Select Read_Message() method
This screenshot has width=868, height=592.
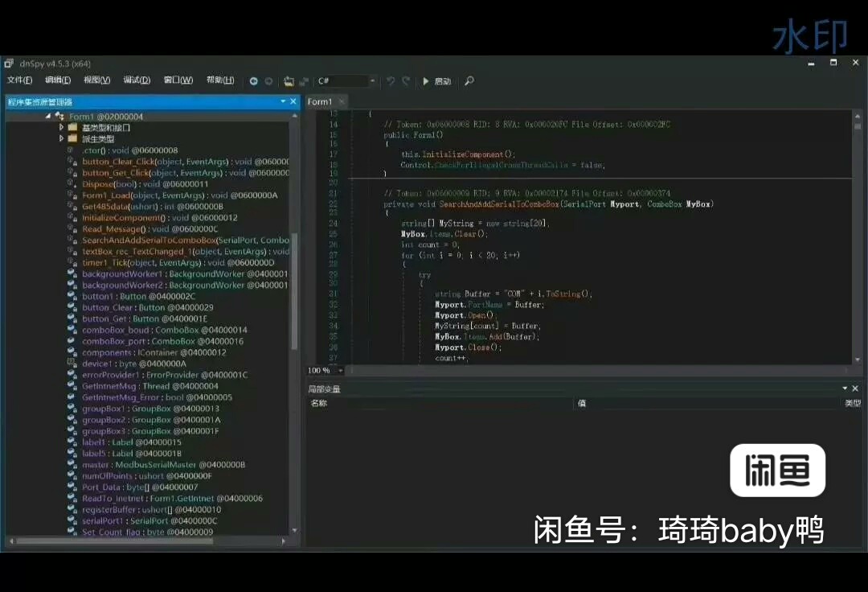coord(150,228)
